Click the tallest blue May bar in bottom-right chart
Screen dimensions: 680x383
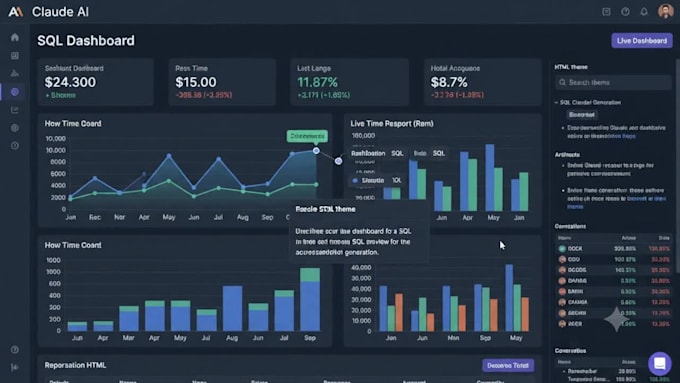(509, 298)
